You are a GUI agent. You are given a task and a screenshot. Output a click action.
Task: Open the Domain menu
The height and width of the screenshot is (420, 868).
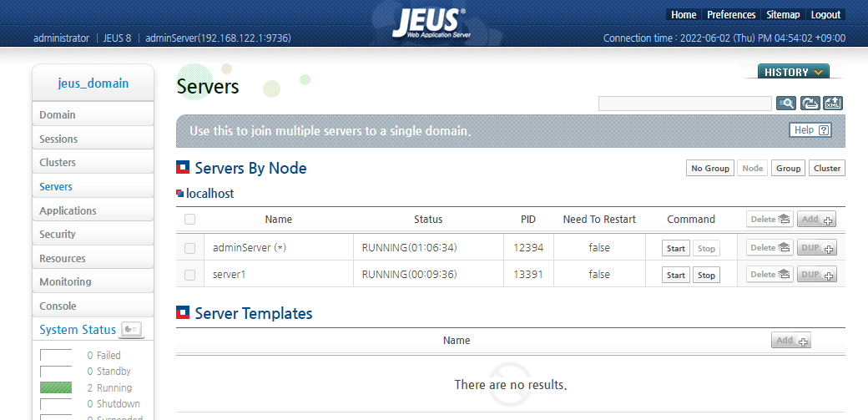(93, 114)
